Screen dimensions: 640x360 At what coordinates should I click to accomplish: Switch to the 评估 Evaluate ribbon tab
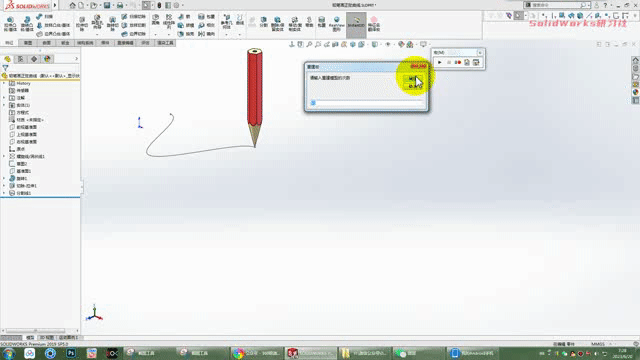145,43
